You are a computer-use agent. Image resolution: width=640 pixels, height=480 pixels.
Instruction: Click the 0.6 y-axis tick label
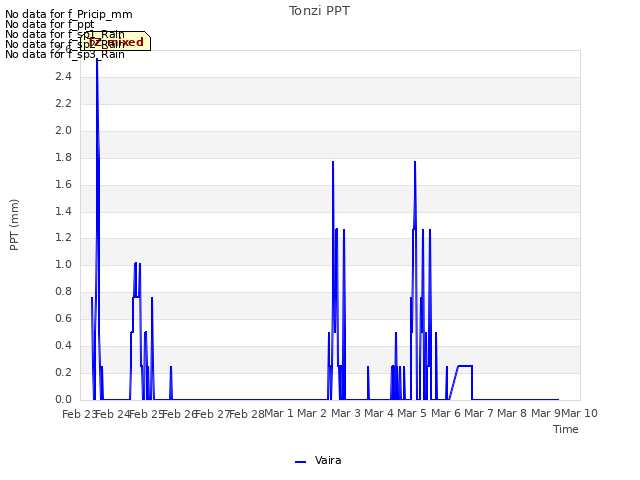(x=63, y=318)
